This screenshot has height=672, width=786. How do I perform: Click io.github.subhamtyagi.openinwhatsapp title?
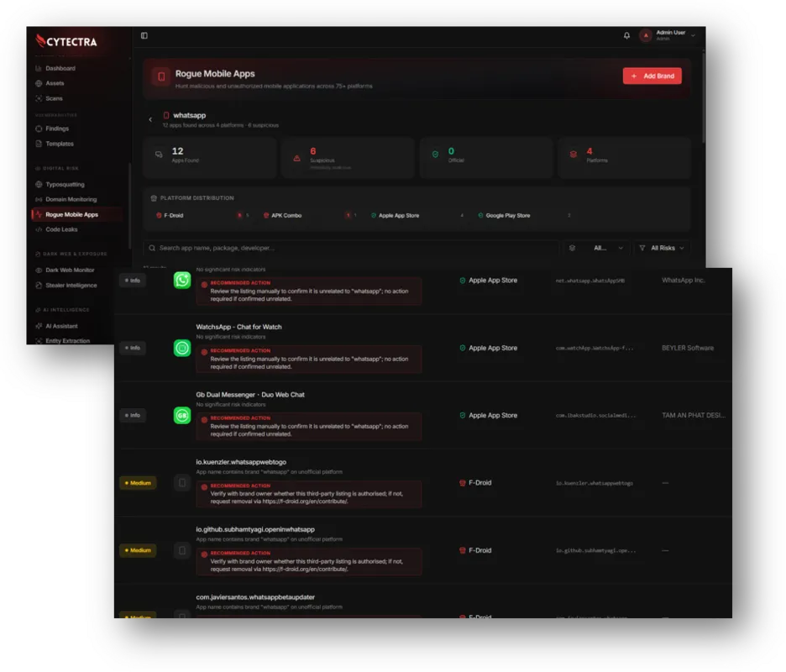pyautogui.click(x=255, y=529)
